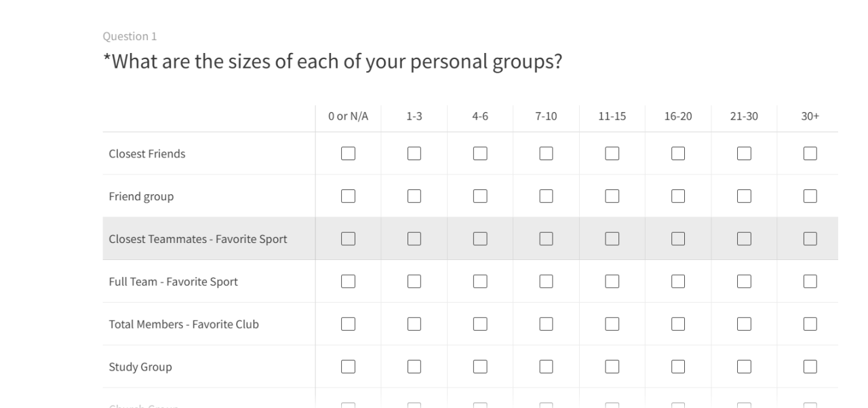Select 11-15 for Full Team - Favorite Sport
The height and width of the screenshot is (408, 868).
coord(612,281)
